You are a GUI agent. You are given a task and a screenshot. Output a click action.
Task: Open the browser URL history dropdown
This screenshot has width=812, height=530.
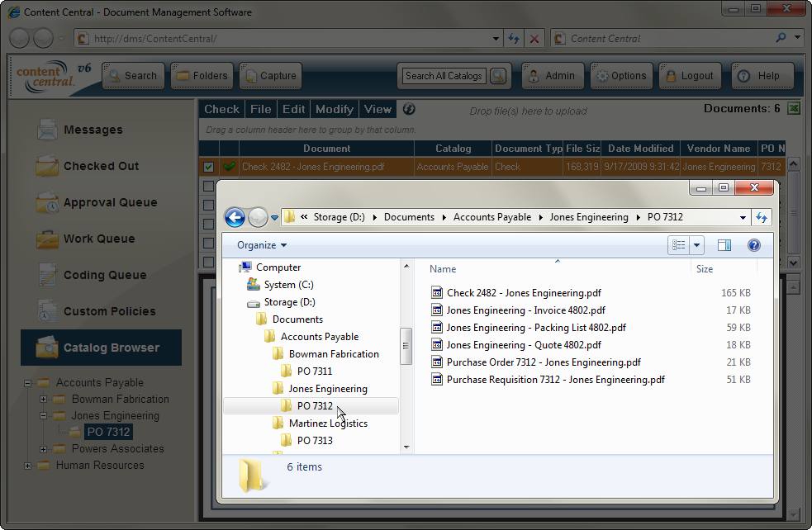(496, 39)
